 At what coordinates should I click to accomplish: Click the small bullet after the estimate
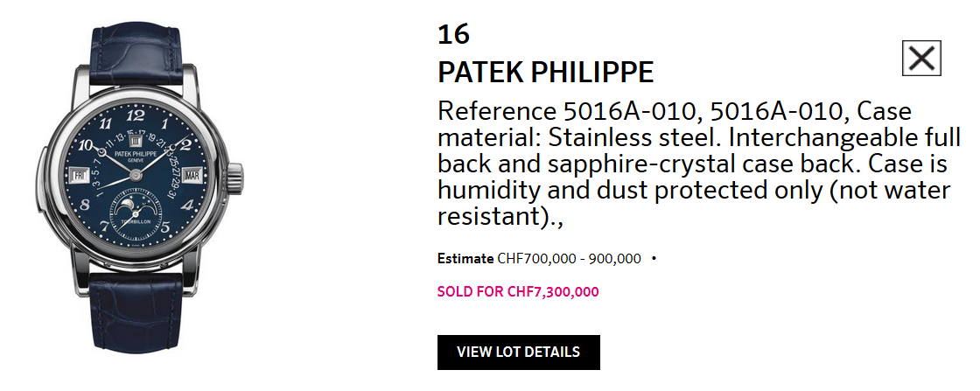pos(654,259)
